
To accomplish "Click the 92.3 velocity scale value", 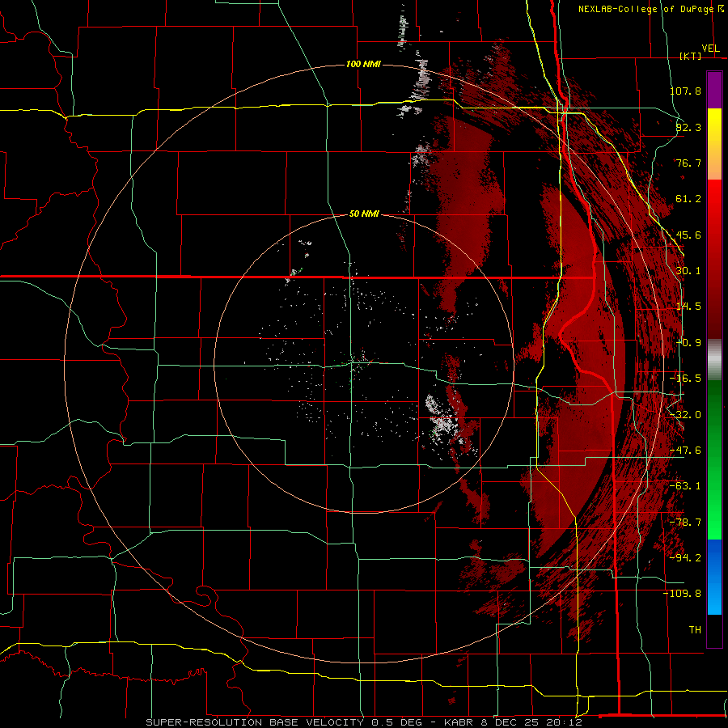I will coord(688,127).
